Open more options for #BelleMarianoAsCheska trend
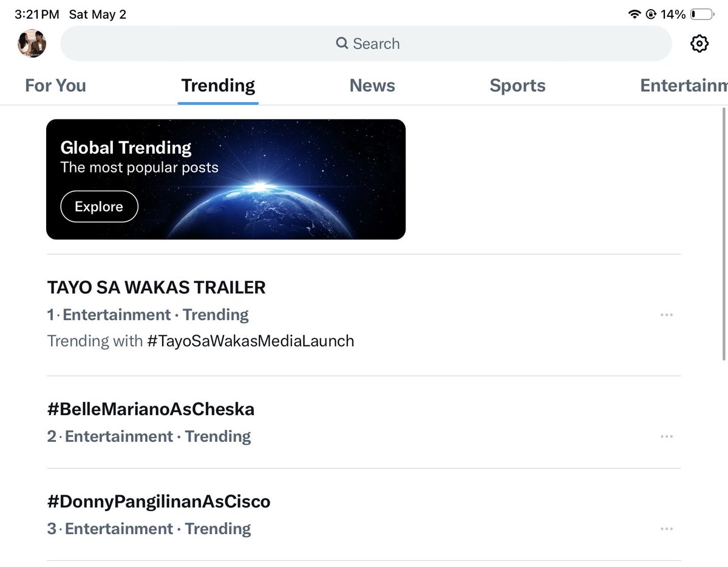The height and width of the screenshot is (567, 728). [x=667, y=436]
